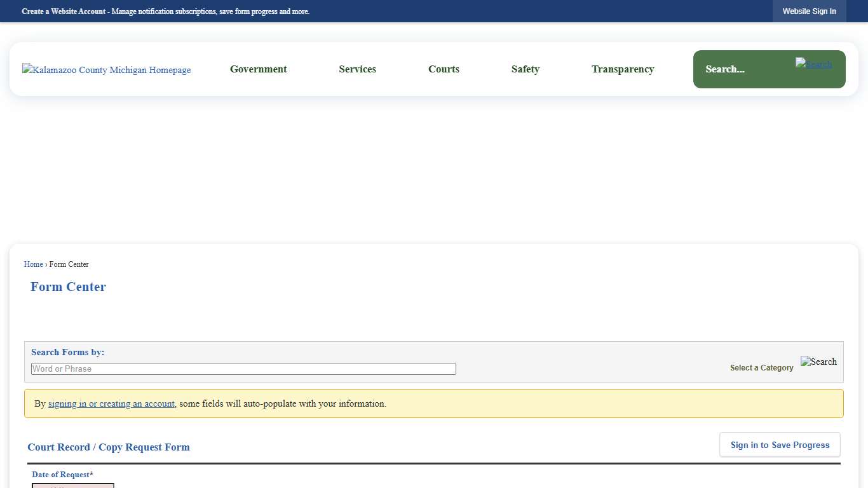Click the Form Center page heading
868x488 pixels.
coord(68,287)
